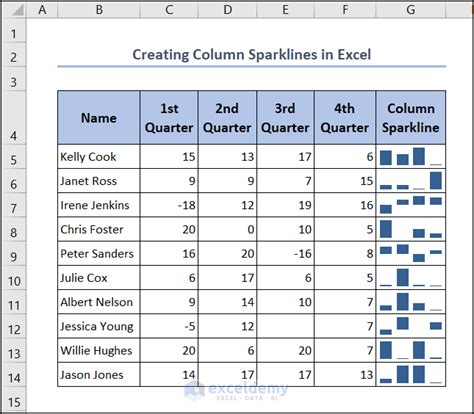Select Irene Jenkins's -18 value cell

click(169, 205)
